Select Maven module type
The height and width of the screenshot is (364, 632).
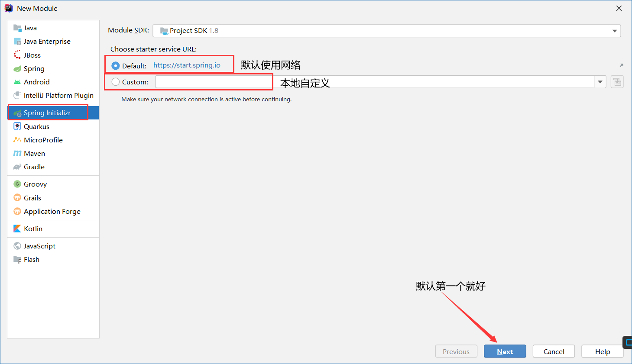click(x=53, y=153)
